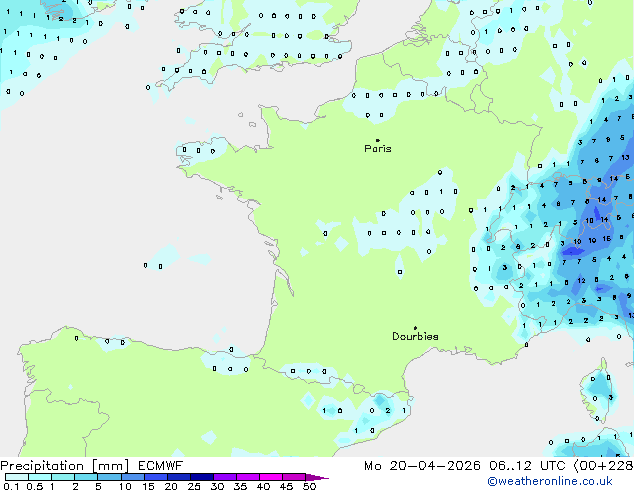This screenshot has width=634, height=490.
Task: Click the '06..12 UTC' time text
Action: pos(526,466)
